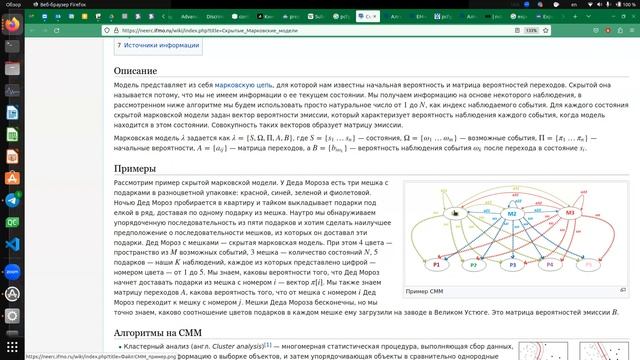Switch to the 'Adven' tab

tap(189, 16)
